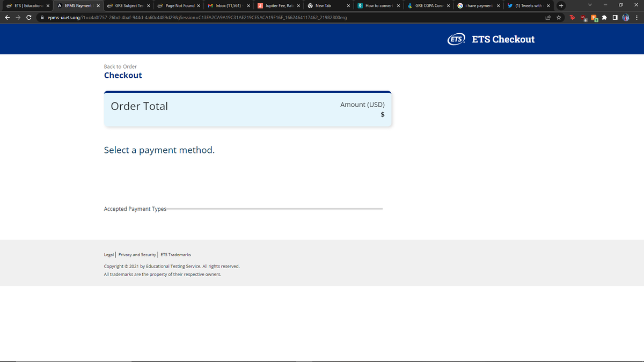Bookmark this page with the star icon
The height and width of the screenshot is (362, 644).
[559, 18]
